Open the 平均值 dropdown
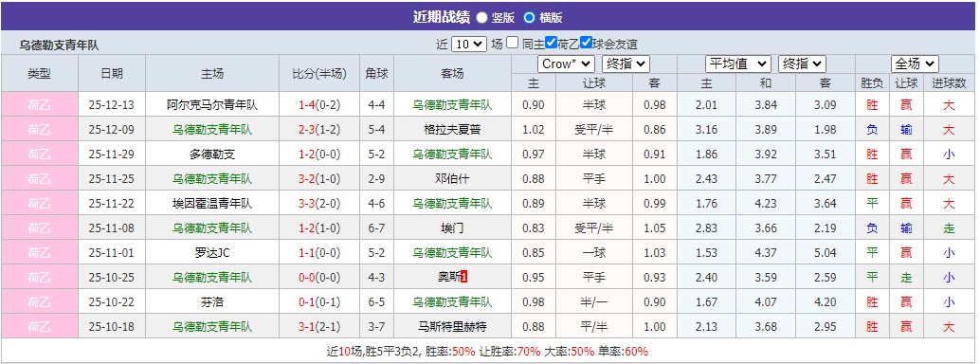 pos(738,64)
